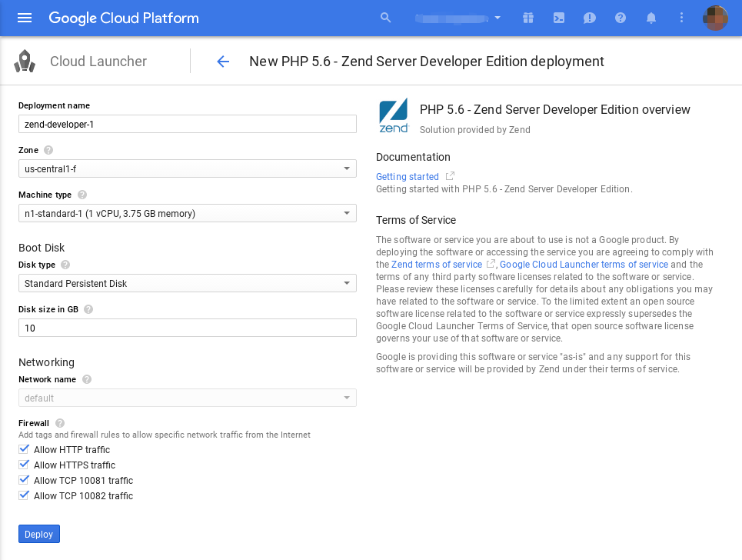Image resolution: width=742 pixels, height=560 pixels.
Task: Go back with the arrow icon
Action: pos(223,62)
